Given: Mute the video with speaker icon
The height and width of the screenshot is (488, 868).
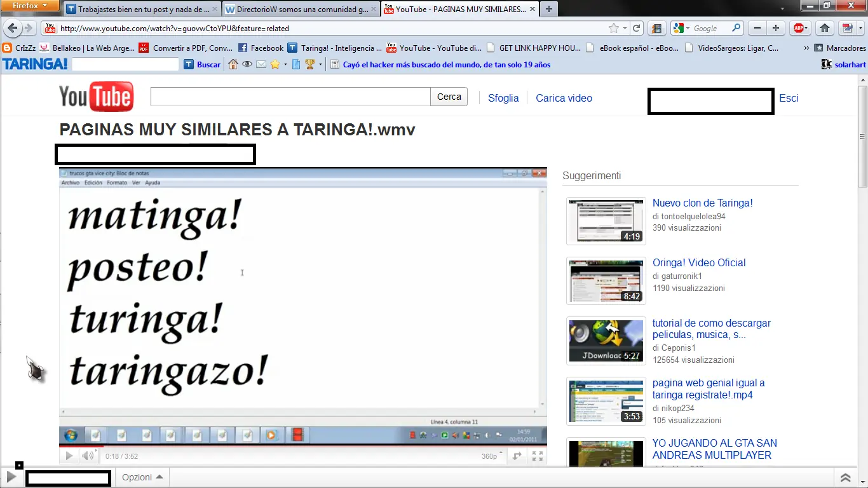Looking at the screenshot, I should 88,456.
